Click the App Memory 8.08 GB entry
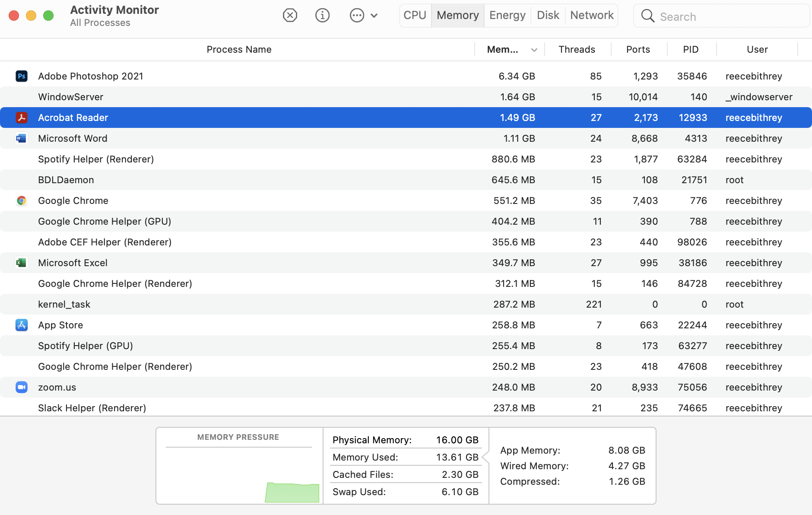The image size is (812, 515). [x=573, y=450]
